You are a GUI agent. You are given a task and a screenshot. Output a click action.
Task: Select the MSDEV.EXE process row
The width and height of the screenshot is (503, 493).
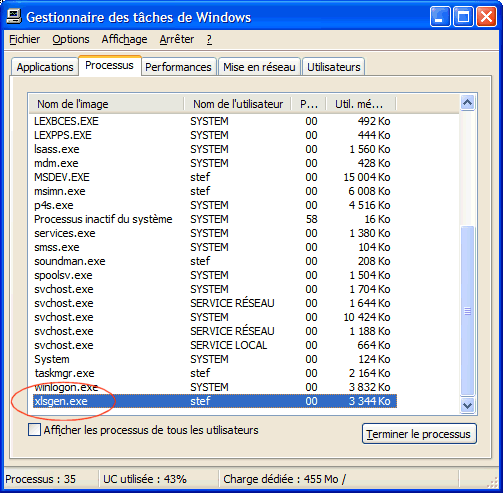[213, 177]
